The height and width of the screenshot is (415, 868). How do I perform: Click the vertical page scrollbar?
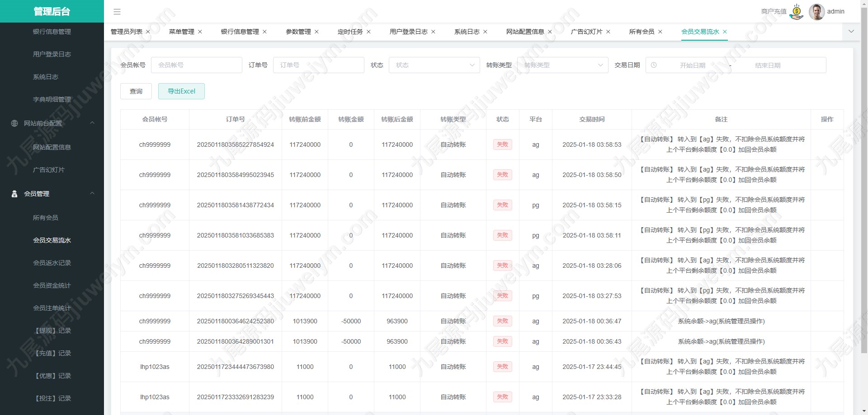pyautogui.click(x=864, y=181)
